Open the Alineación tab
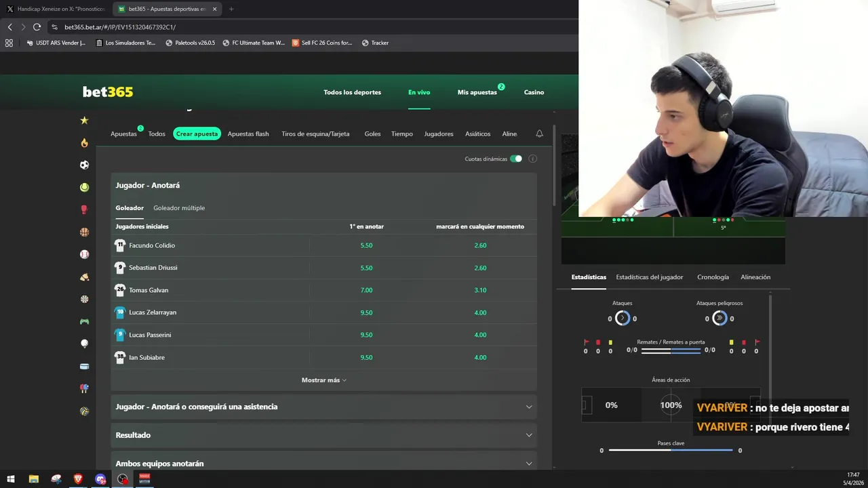This screenshot has width=868, height=488. [x=755, y=277]
